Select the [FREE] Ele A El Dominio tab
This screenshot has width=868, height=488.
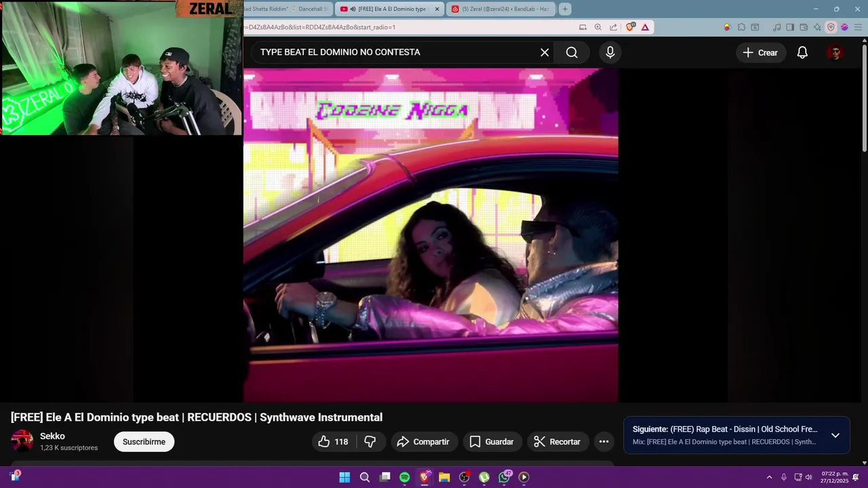click(389, 9)
